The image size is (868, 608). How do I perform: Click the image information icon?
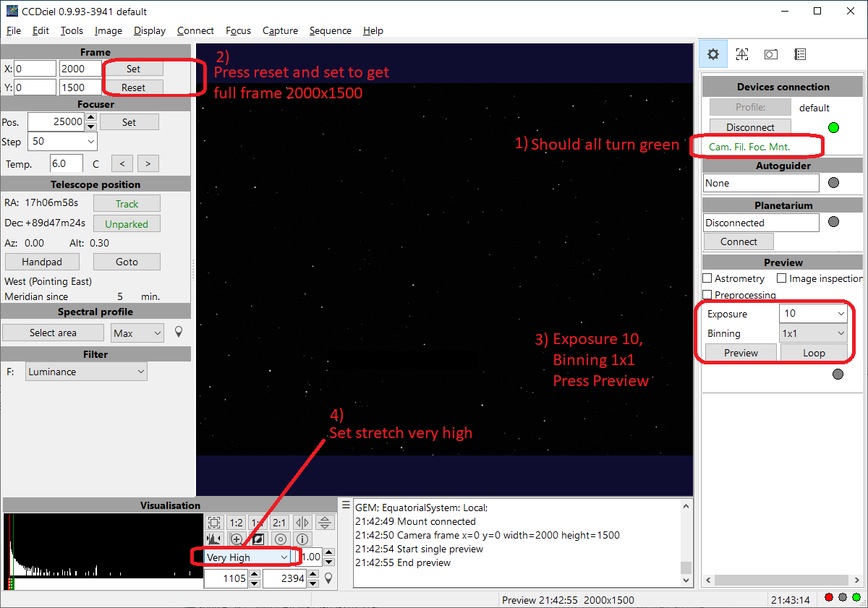(x=302, y=539)
